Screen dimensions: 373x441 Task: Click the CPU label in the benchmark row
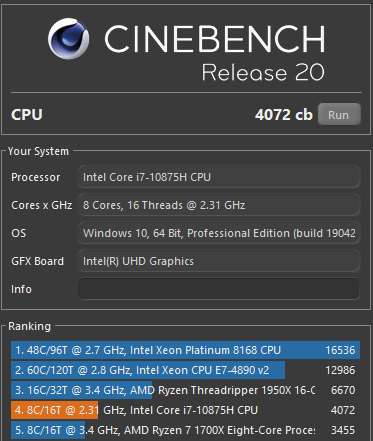pos(27,115)
